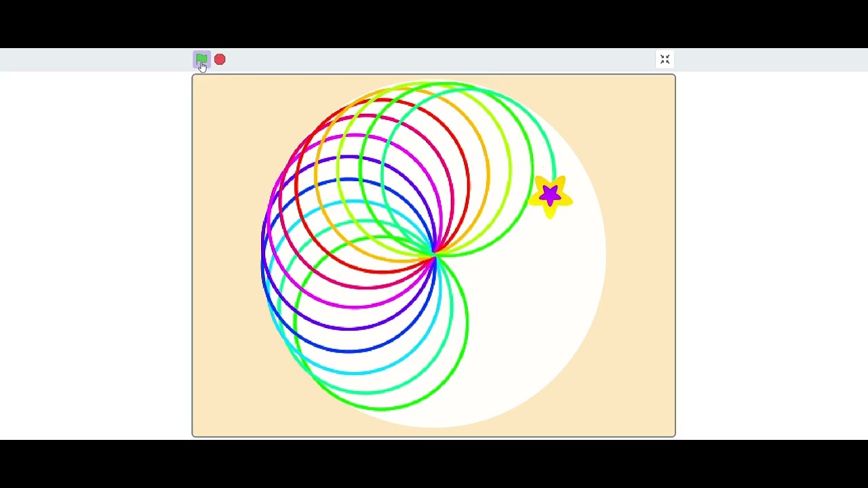868x488 pixels.
Task: Click the yellow star sprite on stage
Action: coord(551,197)
